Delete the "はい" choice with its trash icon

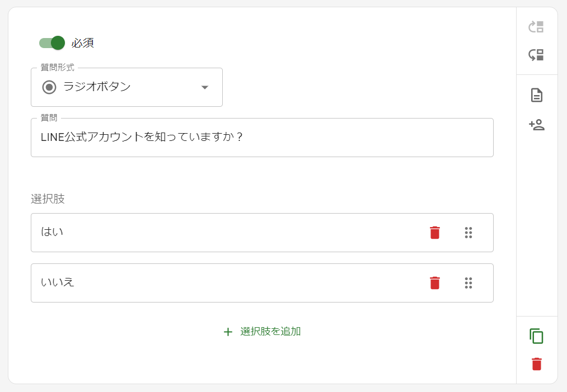pos(434,233)
